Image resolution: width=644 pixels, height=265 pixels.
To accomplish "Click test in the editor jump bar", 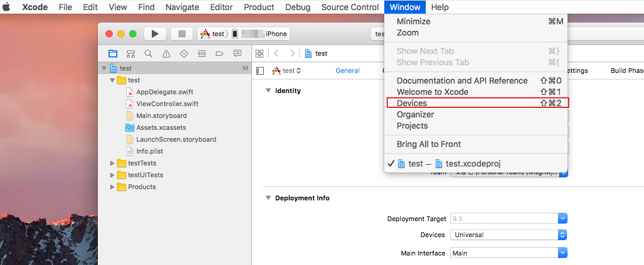I will tap(321, 53).
